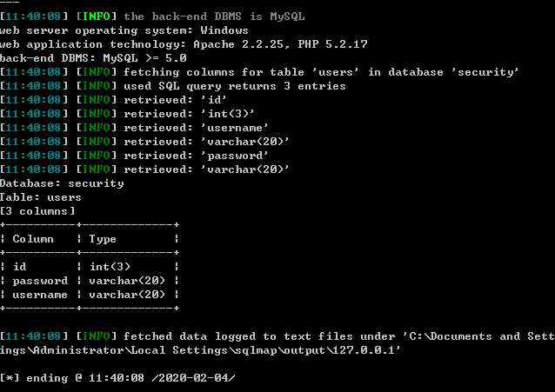
Task: Click the retrieved 'int(3)' log line
Action: (x=127, y=114)
